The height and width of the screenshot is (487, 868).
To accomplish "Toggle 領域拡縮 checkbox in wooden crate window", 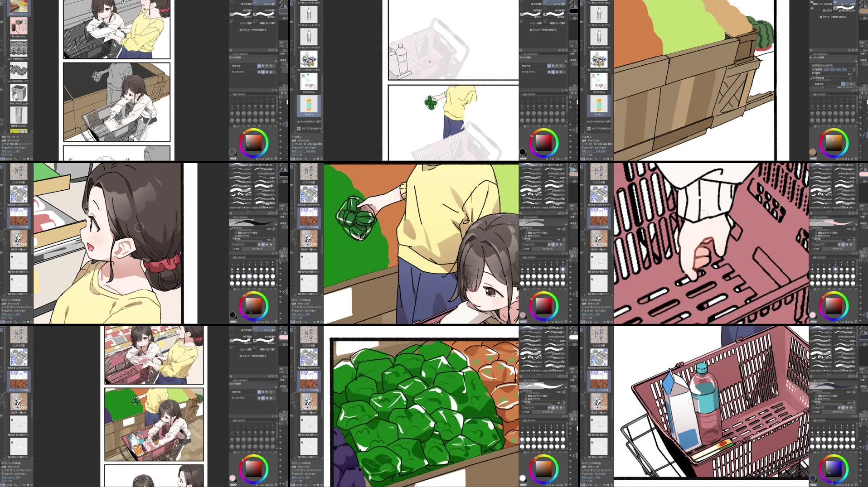I will pyautogui.click(x=814, y=78).
